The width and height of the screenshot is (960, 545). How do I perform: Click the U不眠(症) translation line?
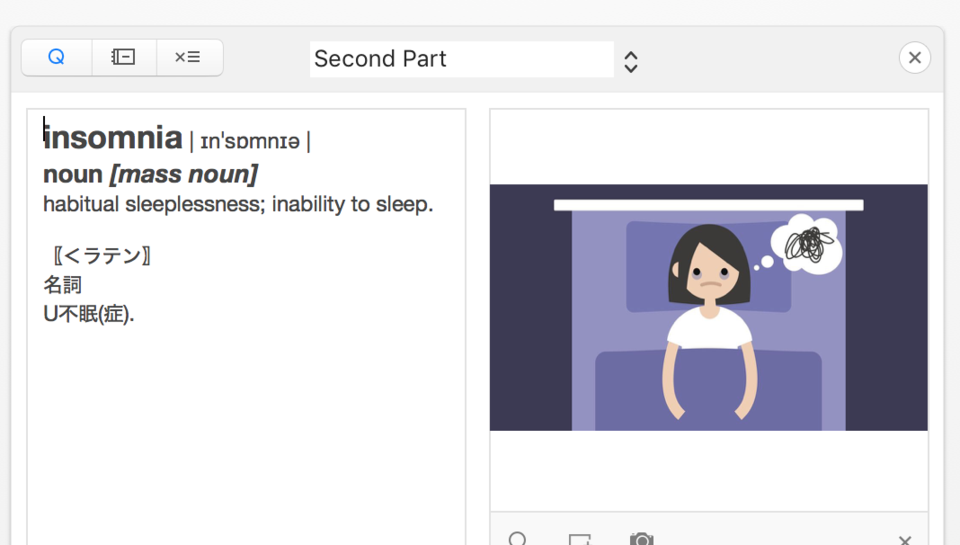[89, 314]
